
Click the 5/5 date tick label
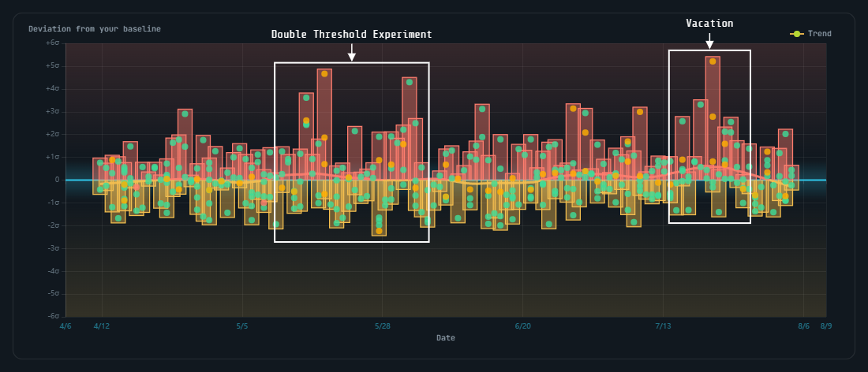[x=242, y=326]
